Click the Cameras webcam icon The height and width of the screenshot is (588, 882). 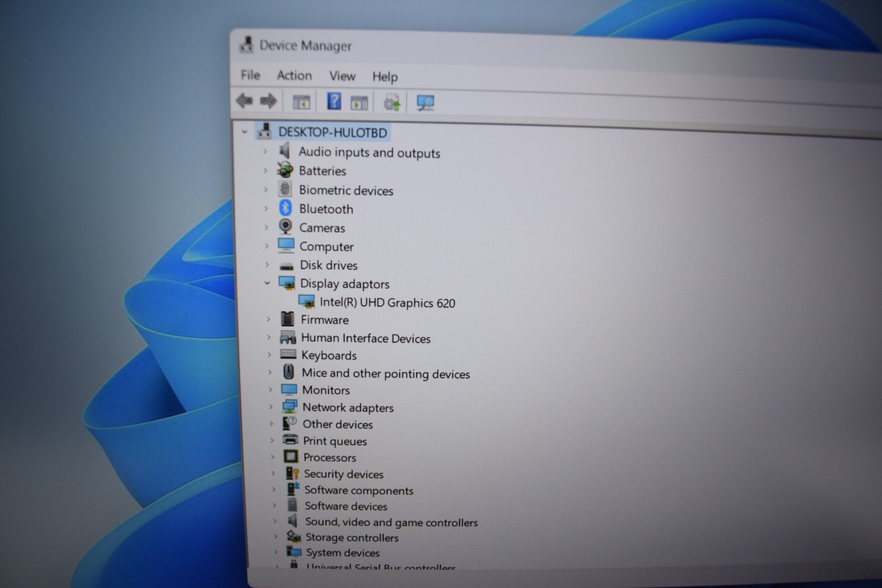tap(285, 227)
